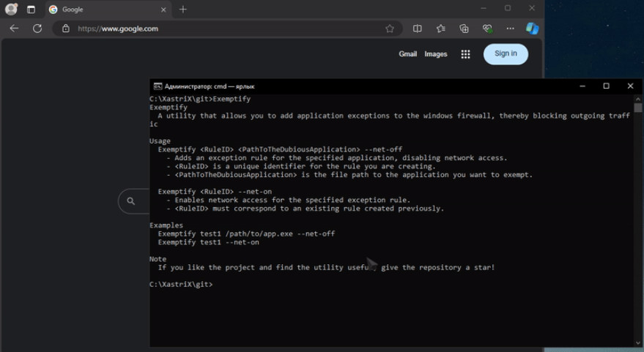
Task: Reload the page with refresh icon
Action: tap(37, 29)
